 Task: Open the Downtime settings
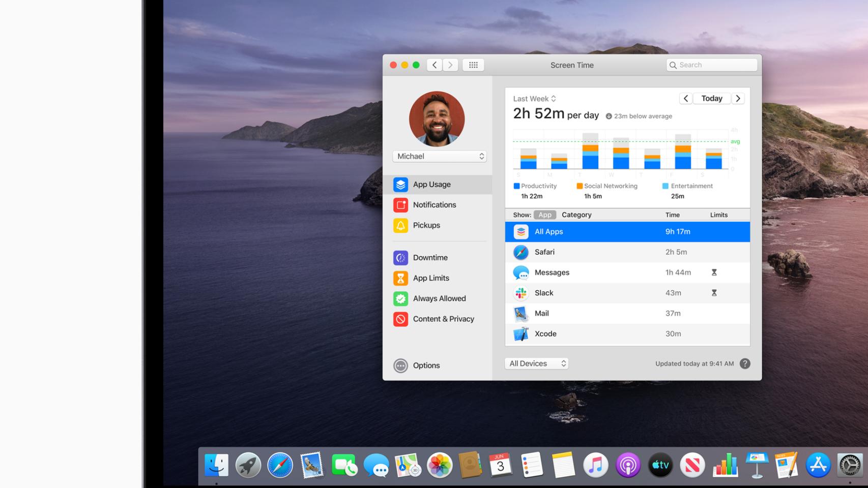pyautogui.click(x=430, y=258)
